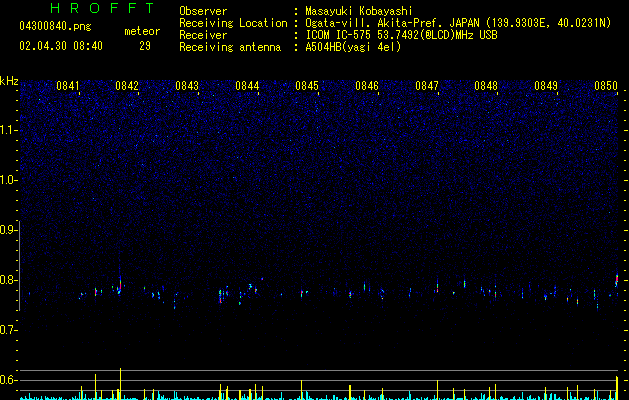Click the 0850 time marker

coord(606,86)
